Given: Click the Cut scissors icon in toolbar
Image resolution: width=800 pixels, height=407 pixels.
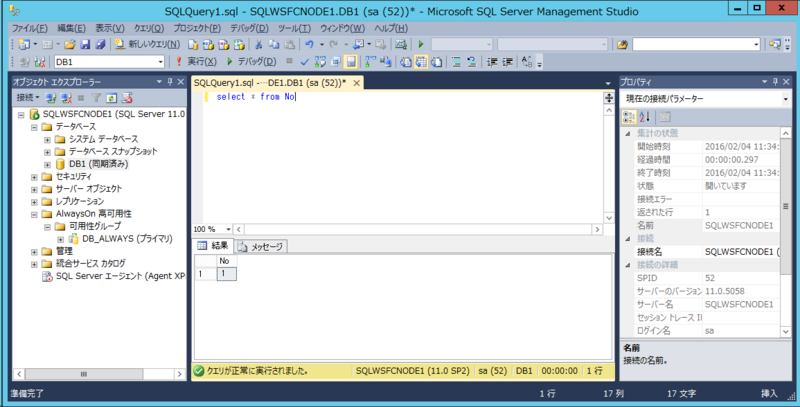Looking at the screenshot, I should click(259, 45).
